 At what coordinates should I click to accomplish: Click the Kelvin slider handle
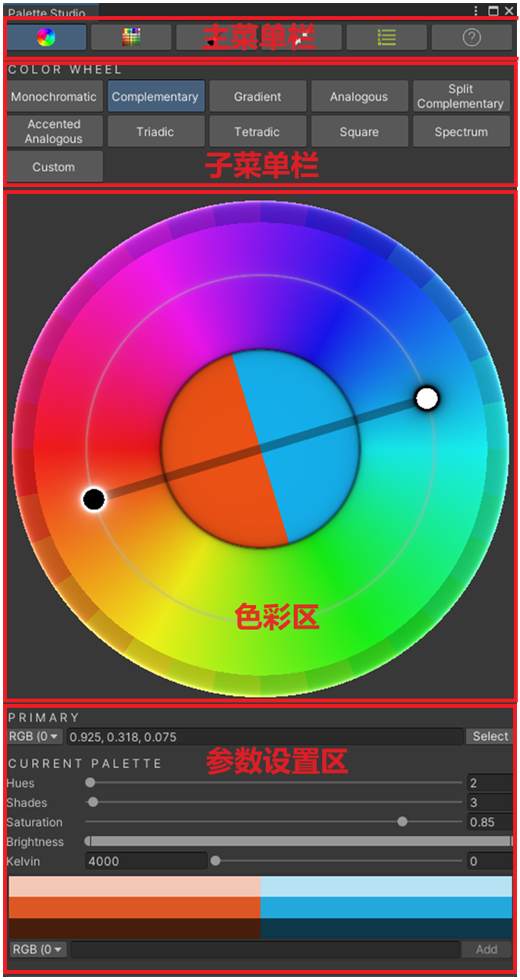coord(215,861)
